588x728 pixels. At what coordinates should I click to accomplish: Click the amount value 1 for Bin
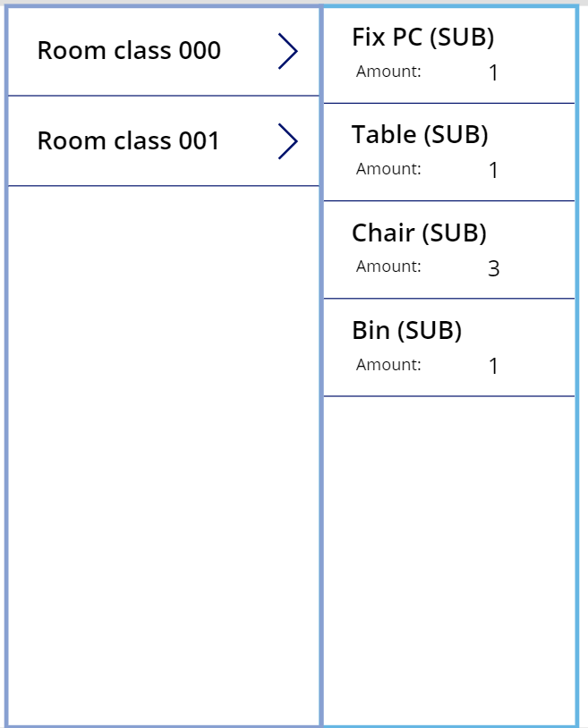(x=493, y=367)
